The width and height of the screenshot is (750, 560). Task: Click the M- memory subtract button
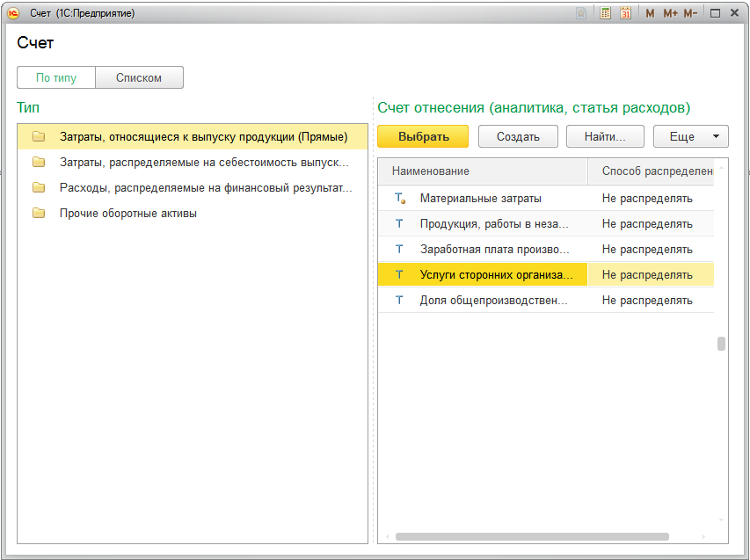[690, 13]
